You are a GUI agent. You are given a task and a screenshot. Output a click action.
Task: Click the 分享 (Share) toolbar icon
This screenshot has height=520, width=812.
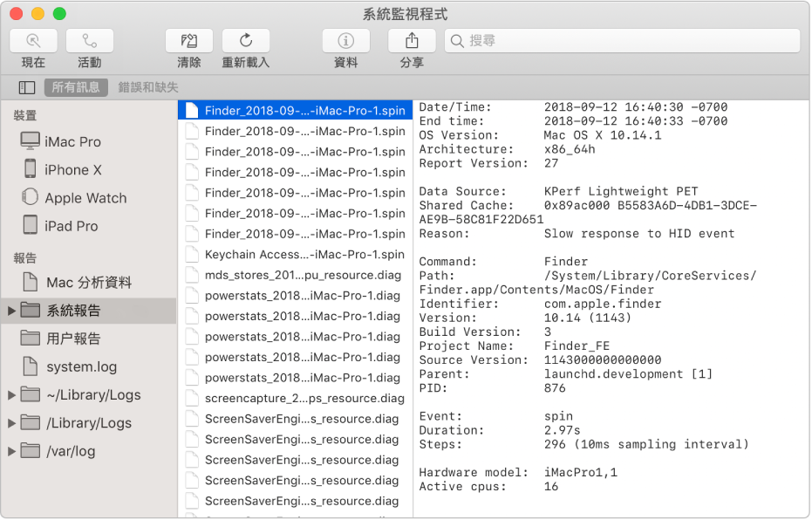pos(412,41)
